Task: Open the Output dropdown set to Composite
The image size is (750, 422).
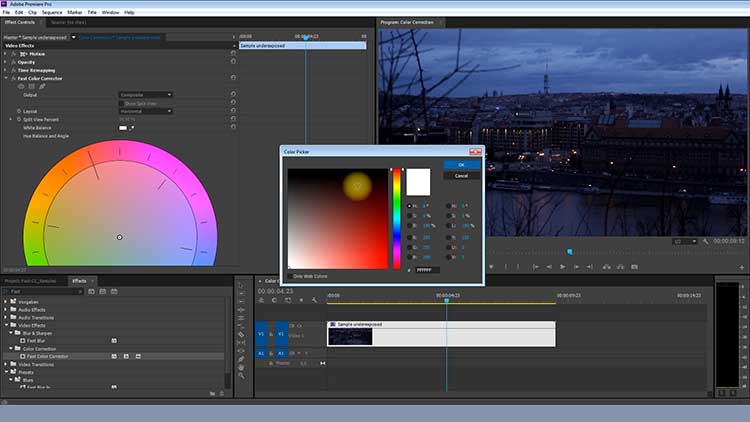Action: coord(145,95)
